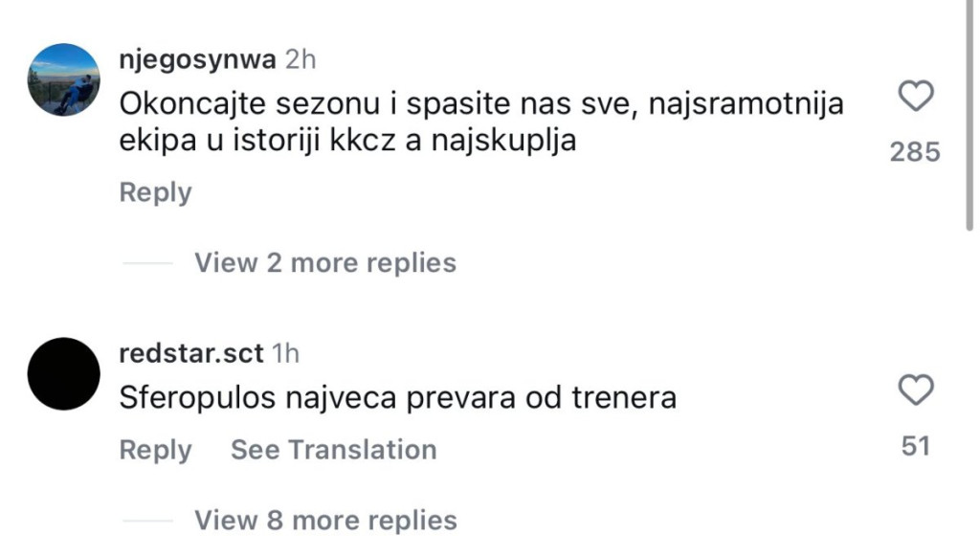Tap the heart on redstar.sct's comment

tap(917, 390)
